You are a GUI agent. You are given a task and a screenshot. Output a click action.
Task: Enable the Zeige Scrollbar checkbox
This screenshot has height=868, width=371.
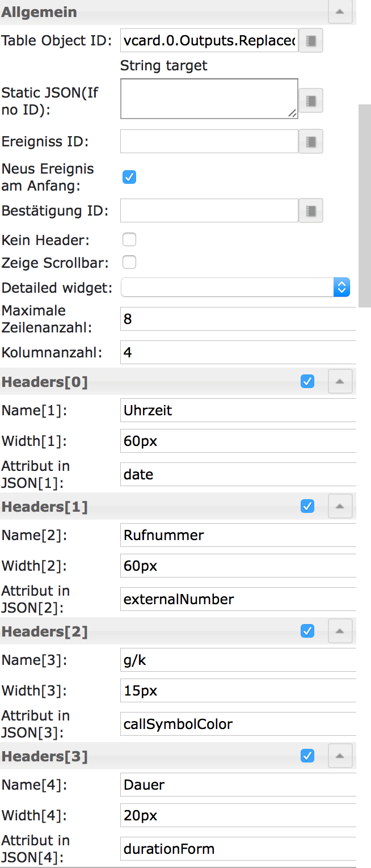click(129, 262)
